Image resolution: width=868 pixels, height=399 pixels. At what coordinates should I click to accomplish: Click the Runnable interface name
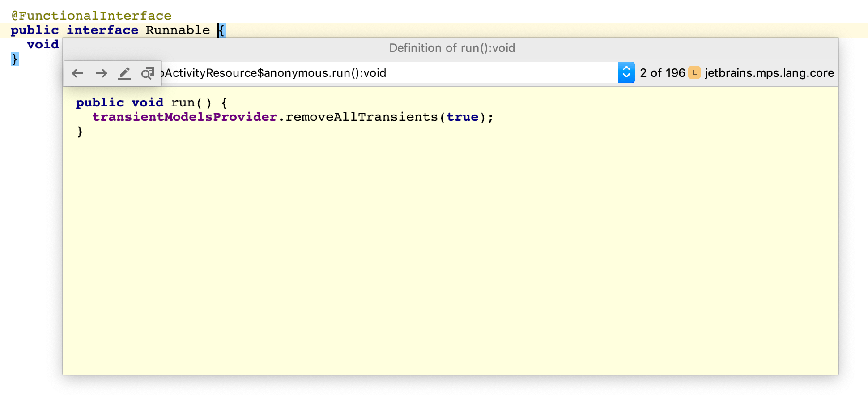point(178,30)
